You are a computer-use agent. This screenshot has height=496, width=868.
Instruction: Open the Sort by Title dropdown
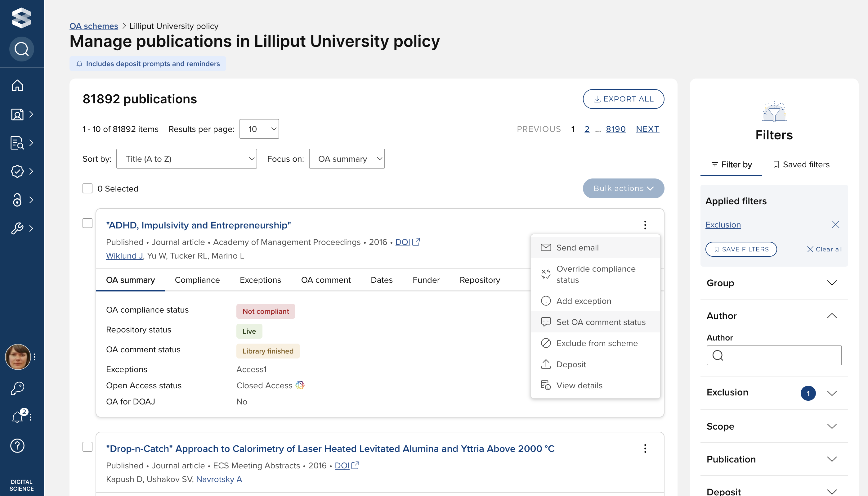[186, 159]
